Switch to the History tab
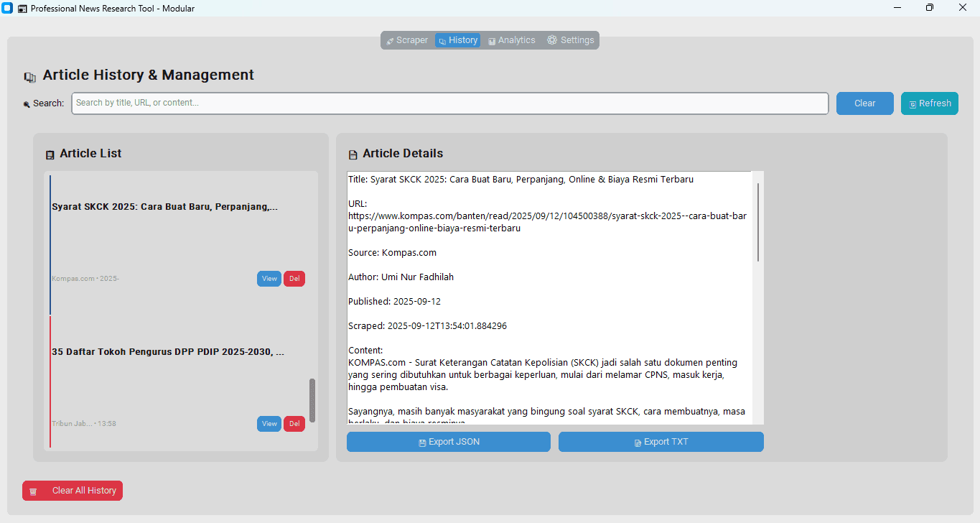This screenshot has width=980, height=523. click(457, 40)
